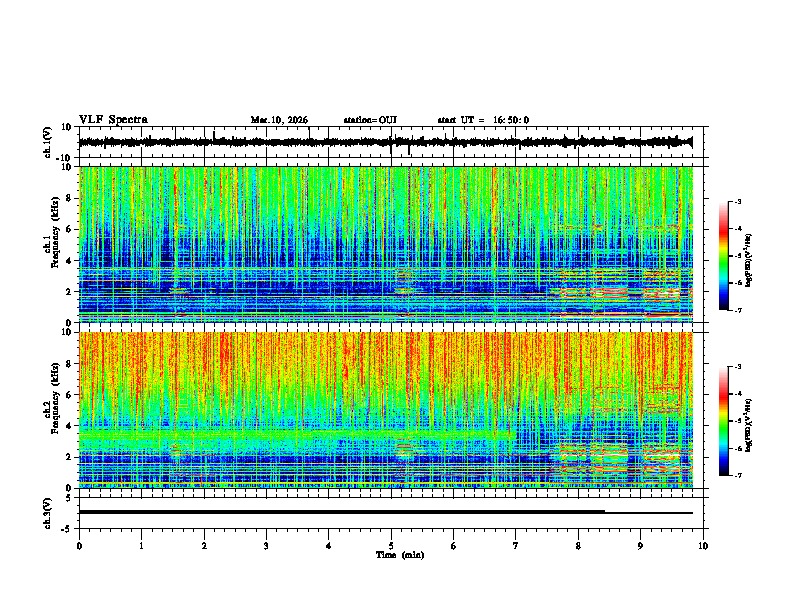Viewport: 792px width, 612px height.
Task: Click the time axis tick label "5"
Action: [391, 546]
